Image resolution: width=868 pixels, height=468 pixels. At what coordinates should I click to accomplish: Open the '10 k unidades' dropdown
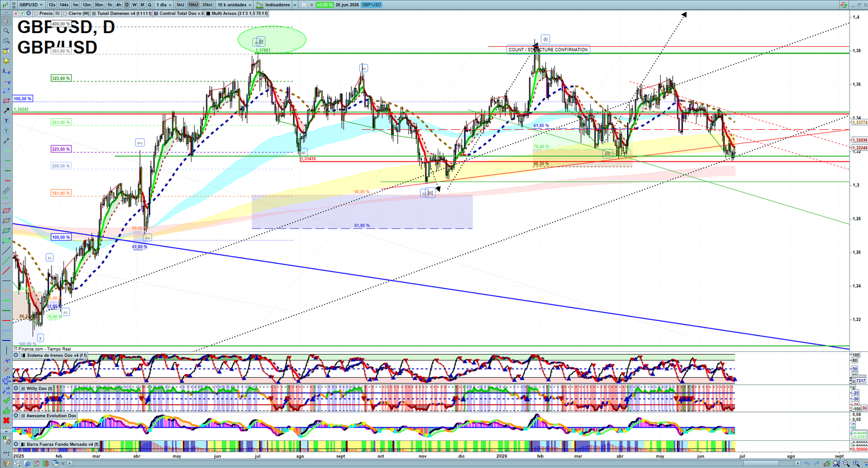(234, 5)
